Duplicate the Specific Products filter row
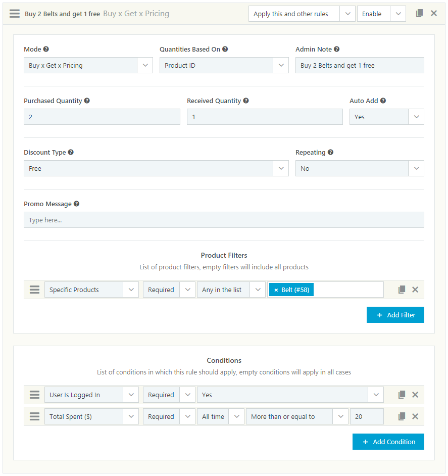 coord(402,290)
